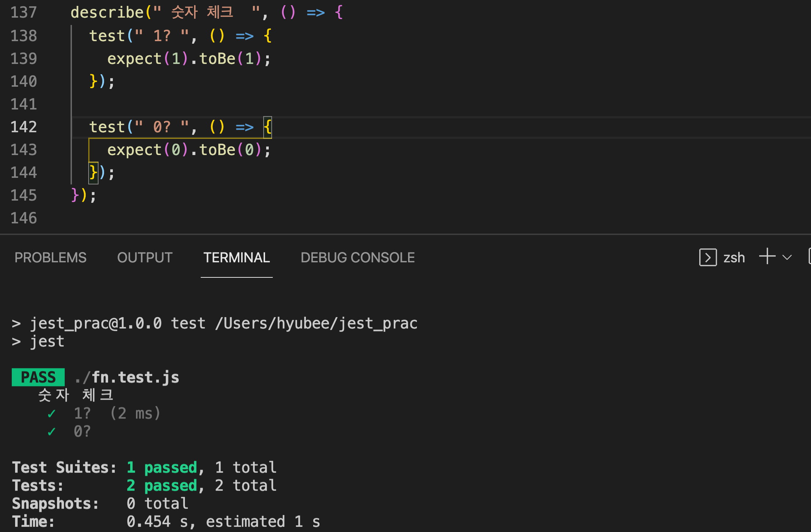
Task: Click line number 137 in gutter
Action: [x=24, y=12]
